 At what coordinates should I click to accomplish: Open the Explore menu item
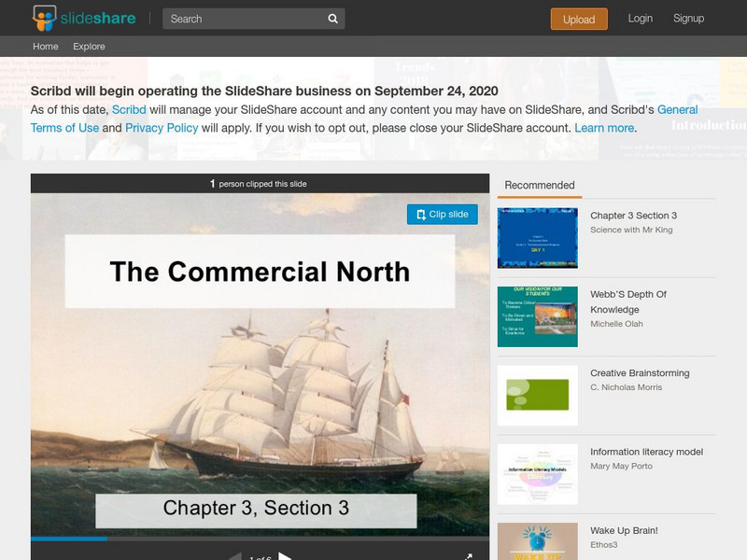[x=89, y=46]
